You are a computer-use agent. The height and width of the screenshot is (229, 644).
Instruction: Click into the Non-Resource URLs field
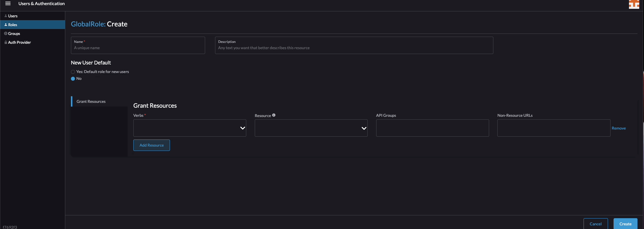pos(554,128)
